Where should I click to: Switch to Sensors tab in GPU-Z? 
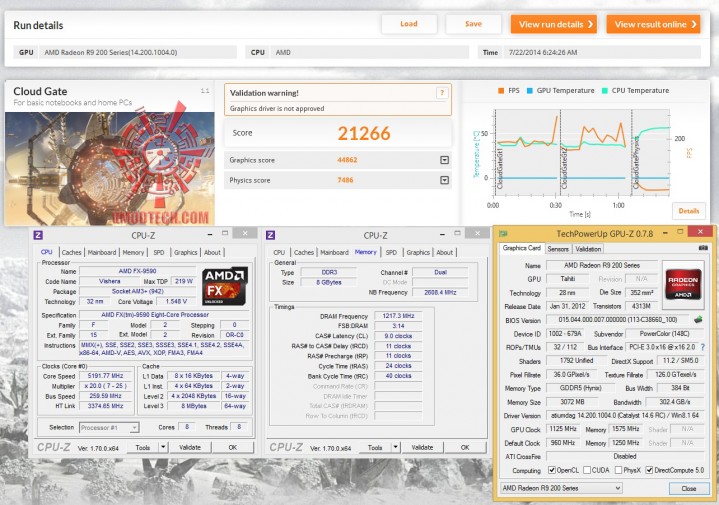click(x=558, y=249)
